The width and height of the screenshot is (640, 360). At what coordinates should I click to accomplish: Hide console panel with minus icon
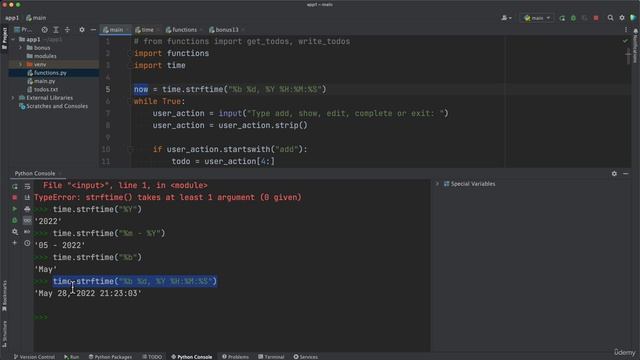[626, 173]
